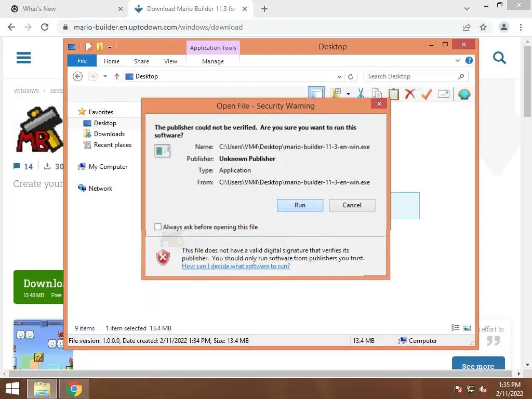Click Chrome reload page button
Viewport: 532px width, 399px height.
45,27
